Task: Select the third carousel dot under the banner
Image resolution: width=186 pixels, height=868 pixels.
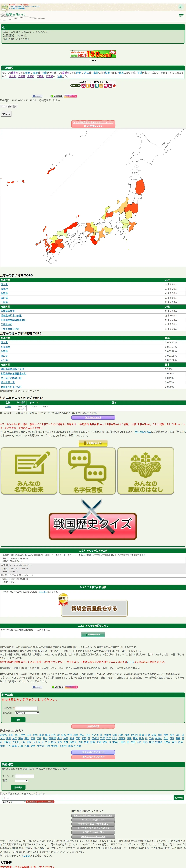Action: click(95, 60)
